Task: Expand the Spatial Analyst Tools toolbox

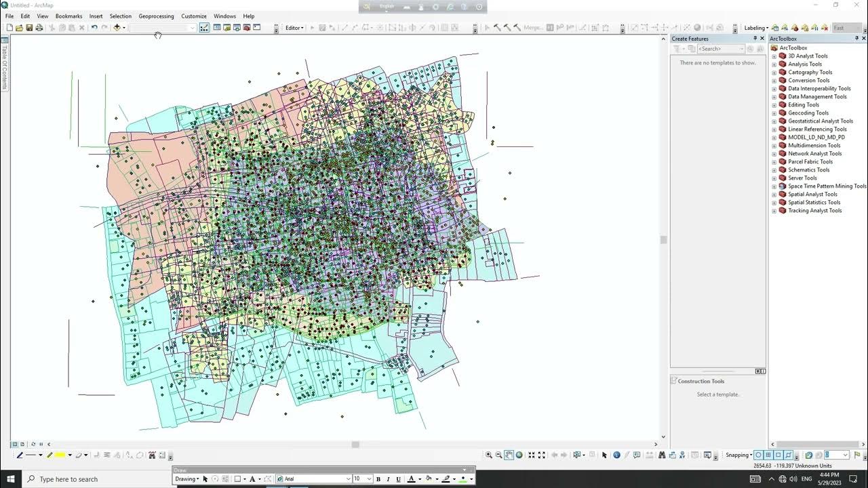Action: pyautogui.click(x=774, y=195)
